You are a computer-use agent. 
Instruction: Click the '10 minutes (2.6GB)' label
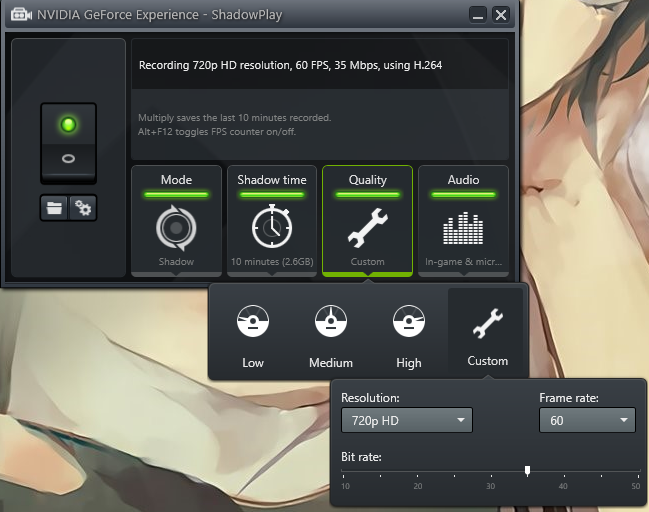coord(272,262)
